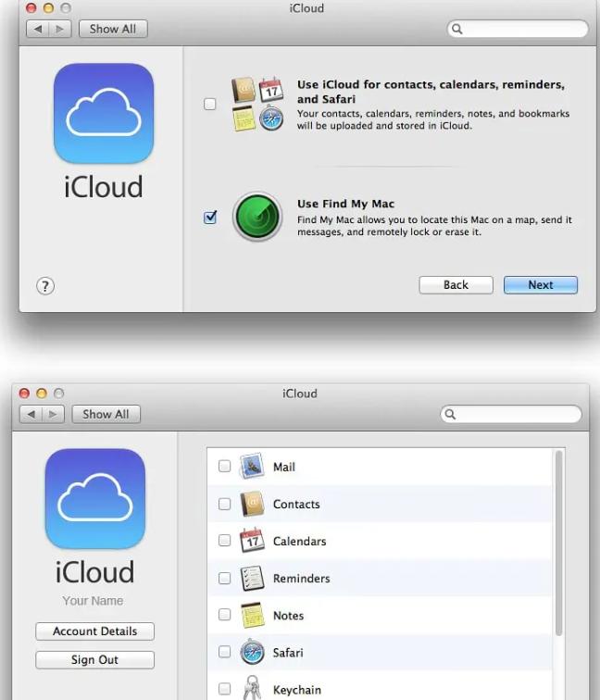Close the top iCloud window

[x=31, y=8]
